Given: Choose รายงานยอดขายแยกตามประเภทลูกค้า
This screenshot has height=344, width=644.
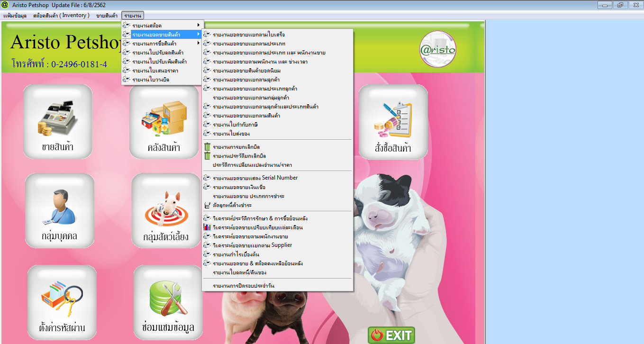Looking at the screenshot, I should pos(277,89).
